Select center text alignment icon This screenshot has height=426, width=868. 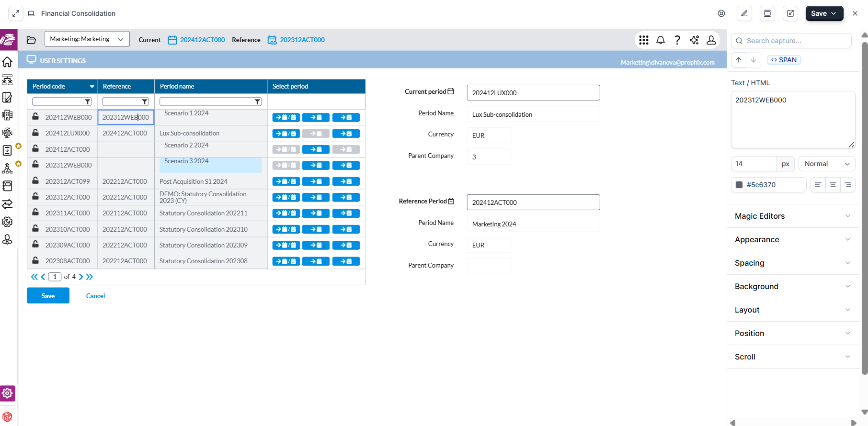click(833, 185)
